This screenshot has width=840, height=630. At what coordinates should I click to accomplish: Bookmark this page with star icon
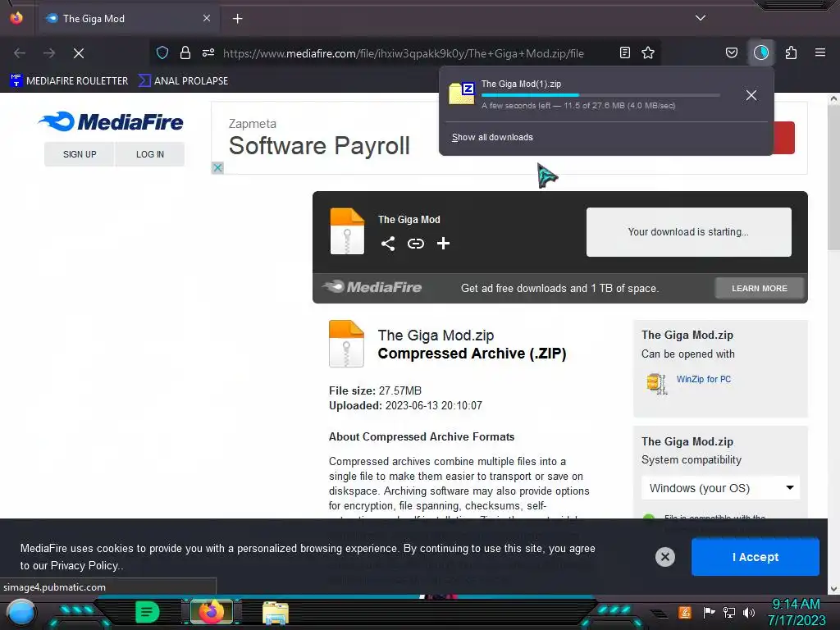tap(648, 52)
